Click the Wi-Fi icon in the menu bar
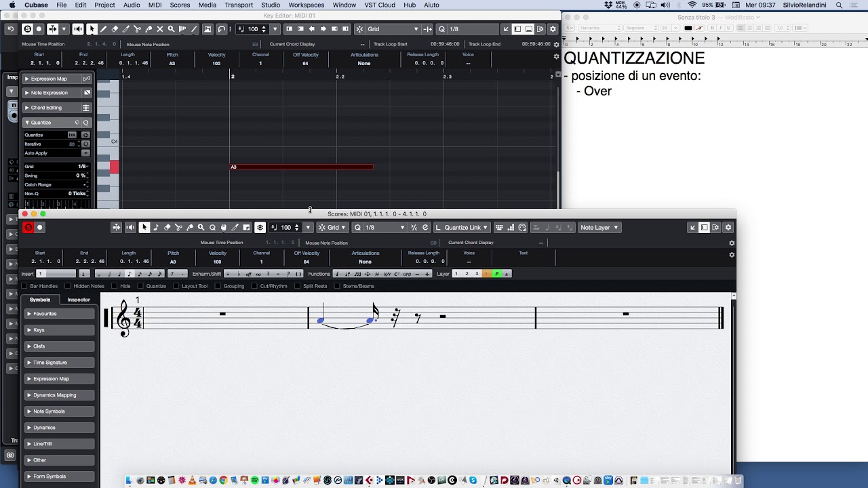Image resolution: width=868 pixels, height=488 pixels. [692, 5]
